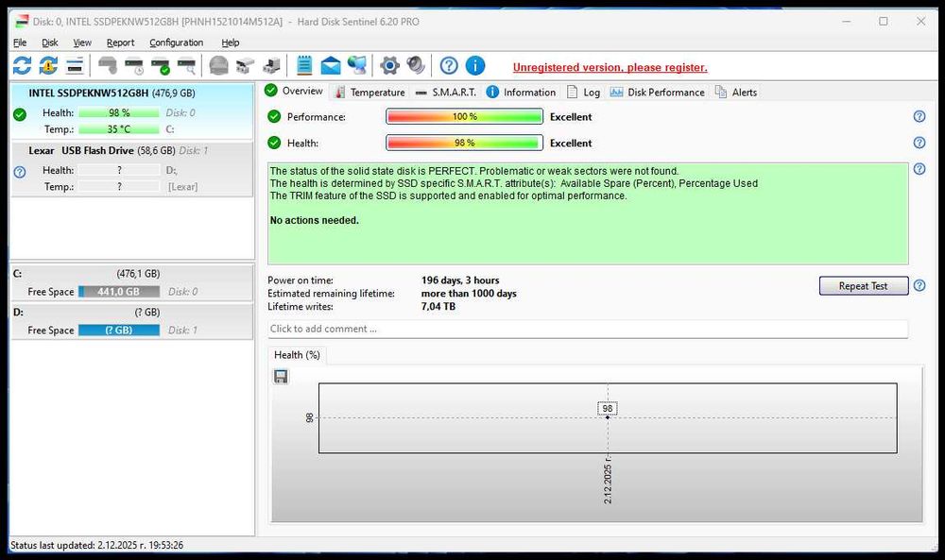
Task: Switch to the Disk Performance tab
Action: [657, 93]
